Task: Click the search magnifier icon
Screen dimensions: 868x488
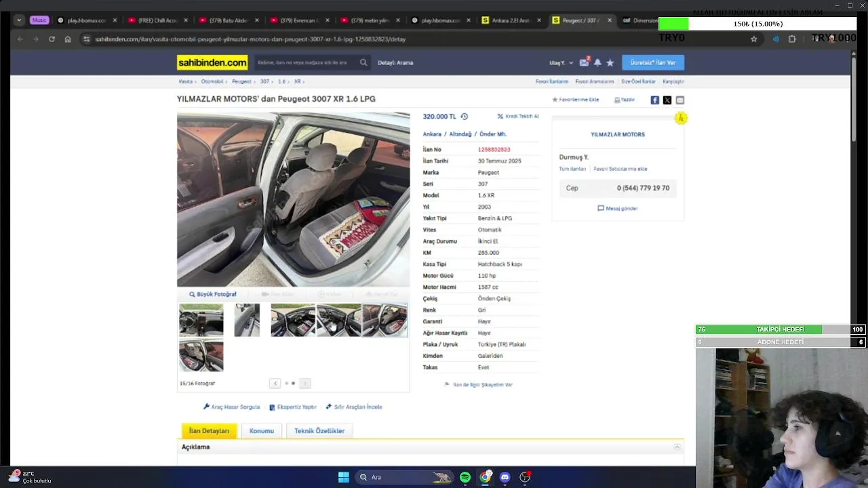Action: (x=363, y=62)
